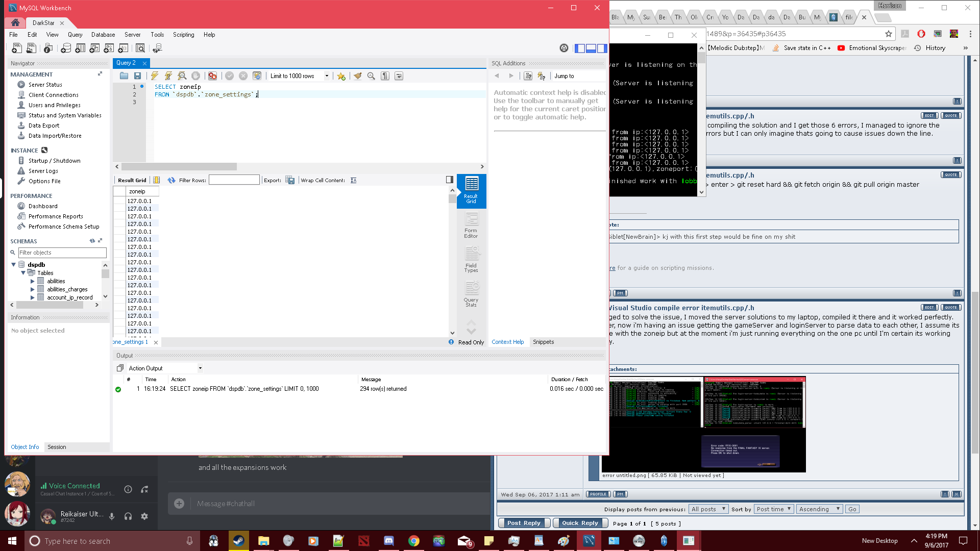This screenshot has height=551, width=980.
Task: Open Form Editor result view
Action: click(471, 226)
